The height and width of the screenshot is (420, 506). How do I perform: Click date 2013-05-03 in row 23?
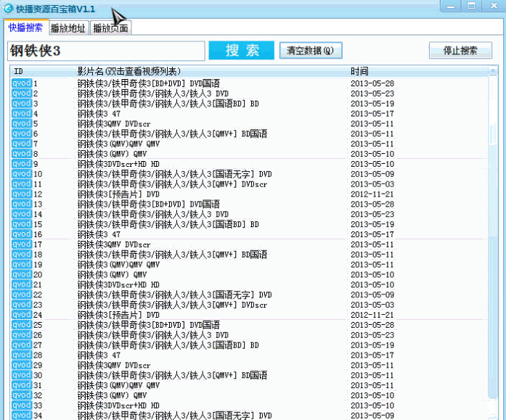click(372, 305)
